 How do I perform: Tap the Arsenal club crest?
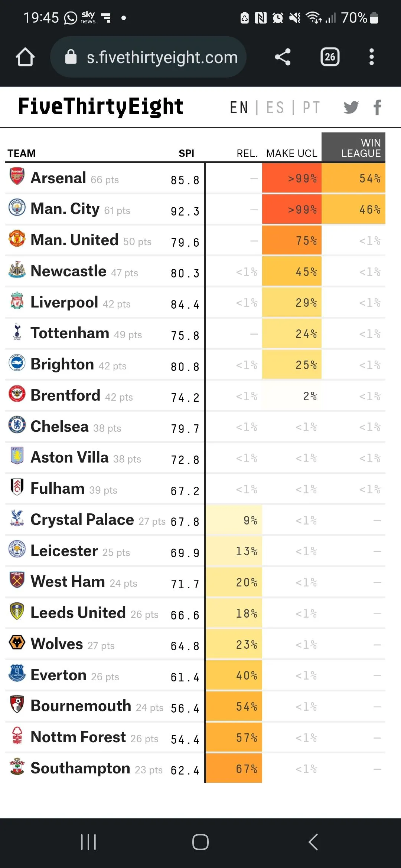(17, 176)
